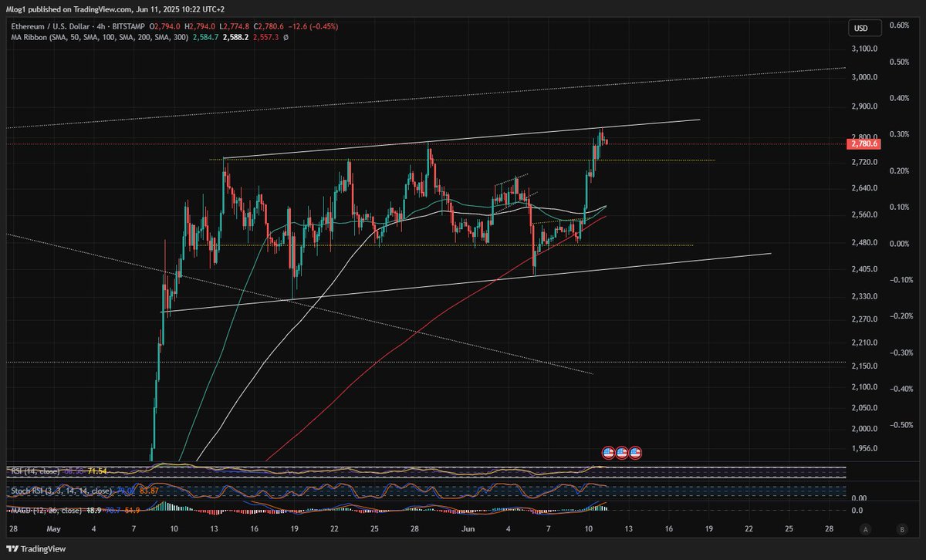Click the middle US flag economic event icon

click(x=621, y=453)
